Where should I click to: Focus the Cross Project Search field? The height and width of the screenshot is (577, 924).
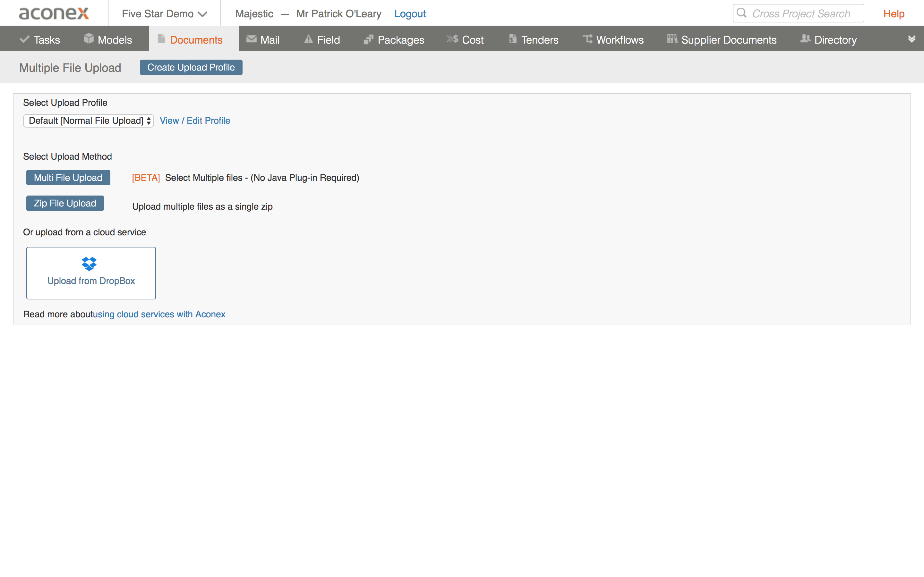[x=801, y=14]
